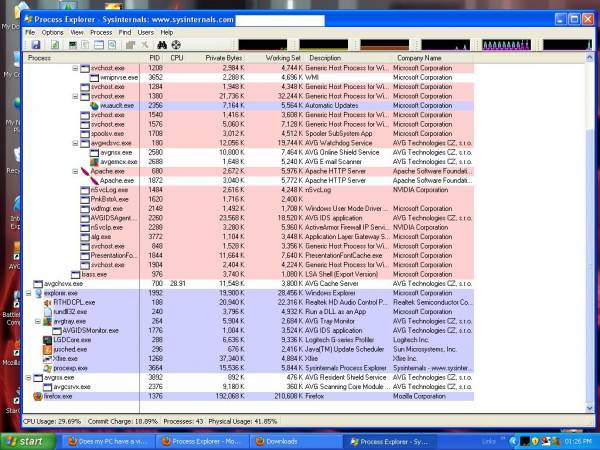The width and height of the screenshot is (600, 450).
Task: Collapse the avgrsx.exe tree node
Action: pos(28,378)
